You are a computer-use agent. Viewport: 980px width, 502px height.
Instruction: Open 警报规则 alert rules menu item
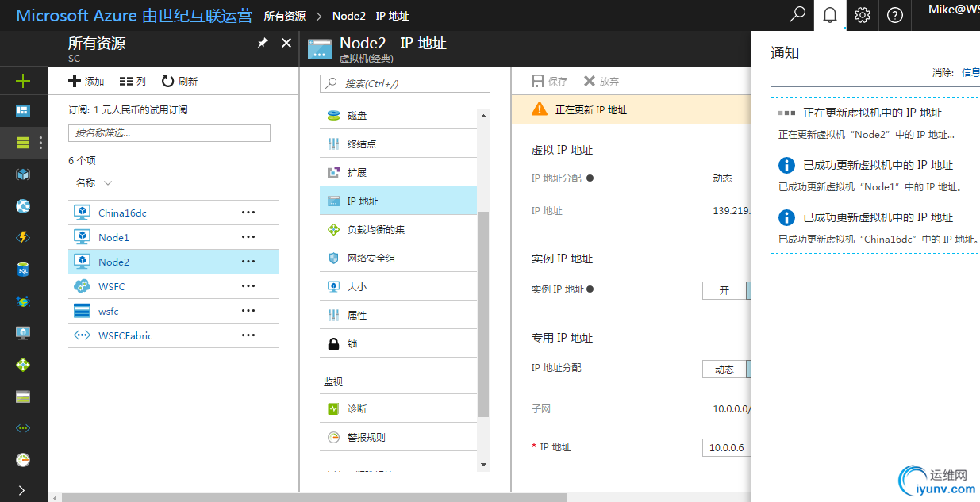tap(398, 437)
